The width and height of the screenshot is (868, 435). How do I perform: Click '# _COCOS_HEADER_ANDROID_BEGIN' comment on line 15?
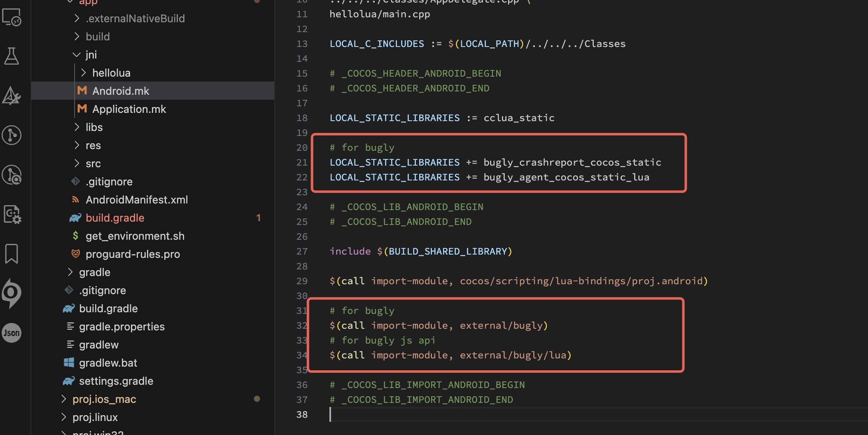[x=415, y=73]
